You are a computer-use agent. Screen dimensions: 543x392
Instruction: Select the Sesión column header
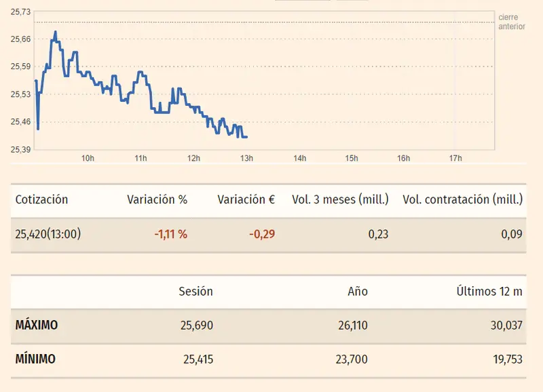(195, 292)
